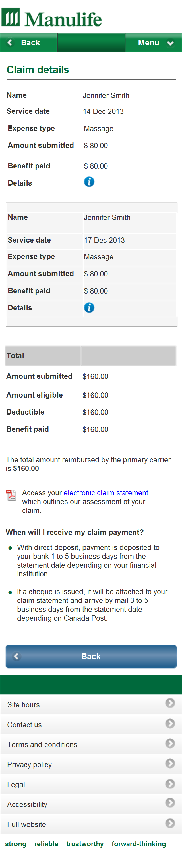Switch to Full website
The height and width of the screenshot is (868, 182).
point(91,824)
